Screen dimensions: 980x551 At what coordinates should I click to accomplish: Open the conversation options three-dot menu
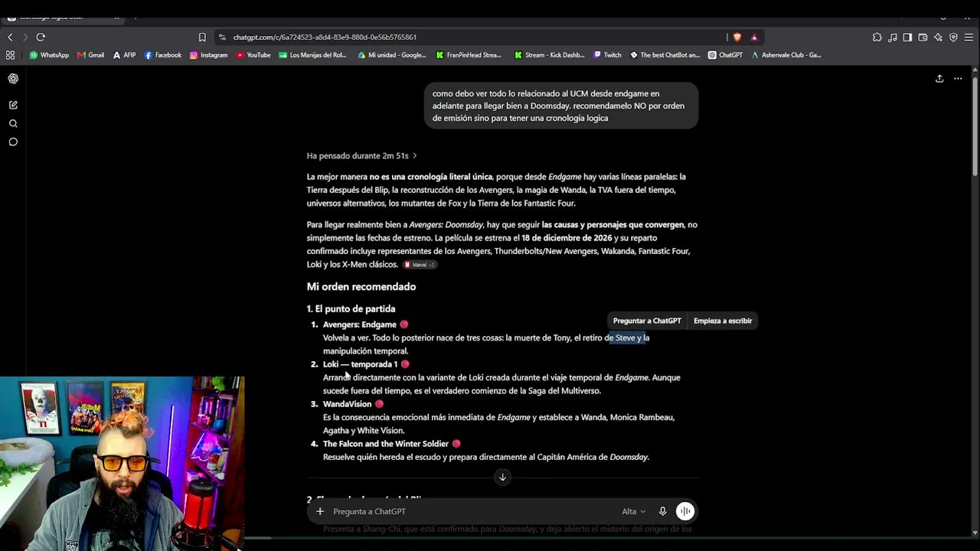(958, 78)
